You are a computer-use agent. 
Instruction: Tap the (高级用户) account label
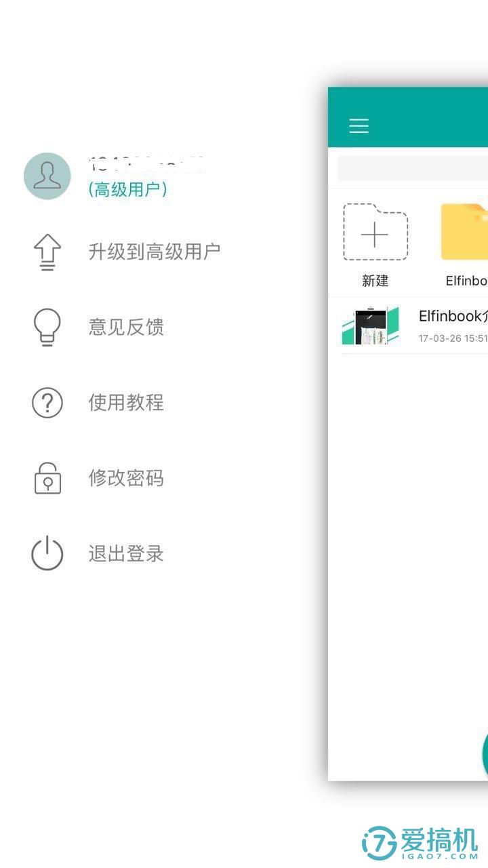[127, 190]
